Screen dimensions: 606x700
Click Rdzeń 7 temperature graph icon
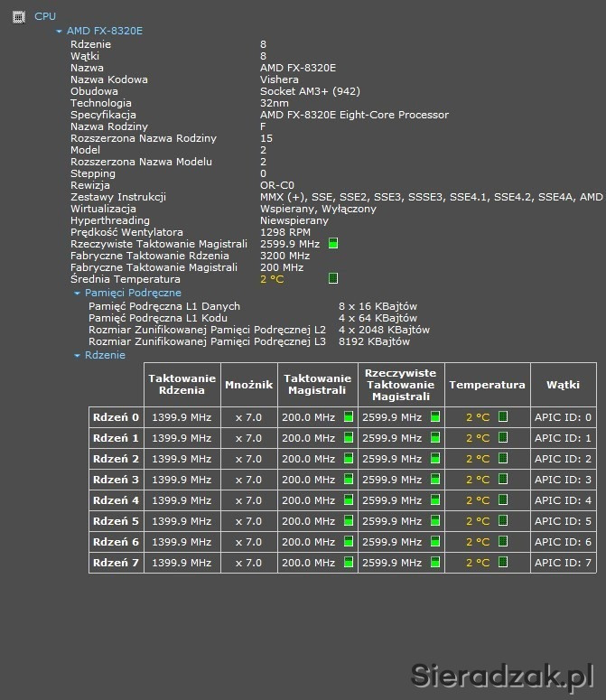(x=503, y=562)
